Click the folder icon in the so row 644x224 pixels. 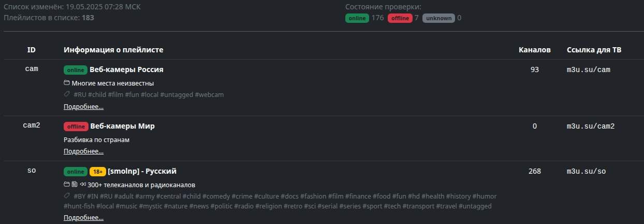[x=67, y=185]
